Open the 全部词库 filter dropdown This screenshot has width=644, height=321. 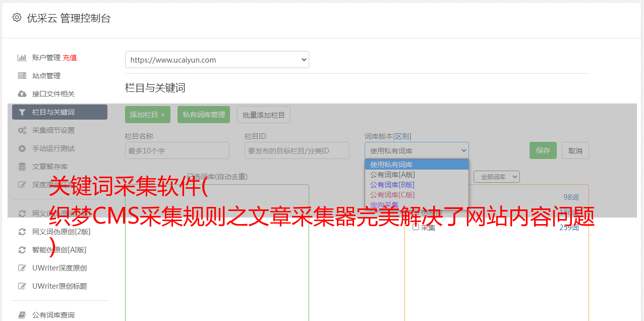coord(497,177)
